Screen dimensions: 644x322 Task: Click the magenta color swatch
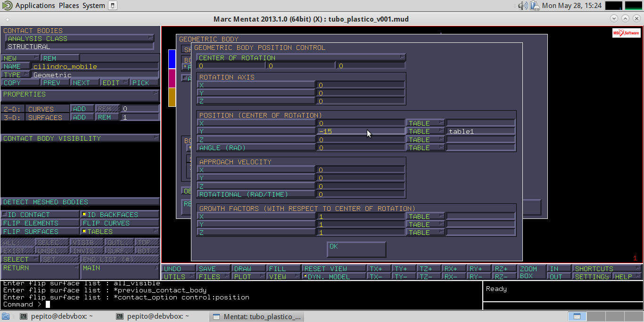pos(172,78)
